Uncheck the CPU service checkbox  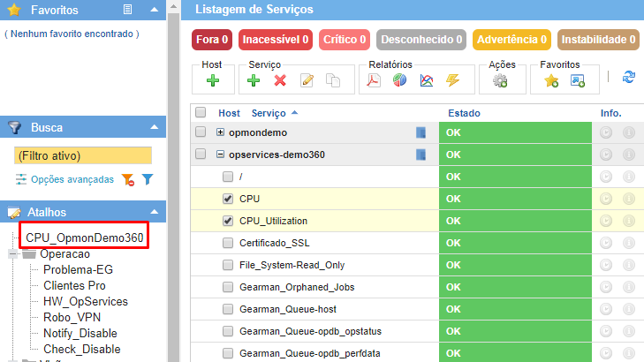[x=228, y=199]
